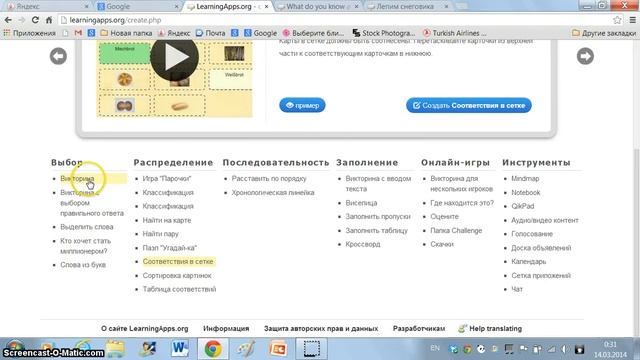
Task: Open Microsoft Word from the taskbar
Action: click(x=180, y=349)
